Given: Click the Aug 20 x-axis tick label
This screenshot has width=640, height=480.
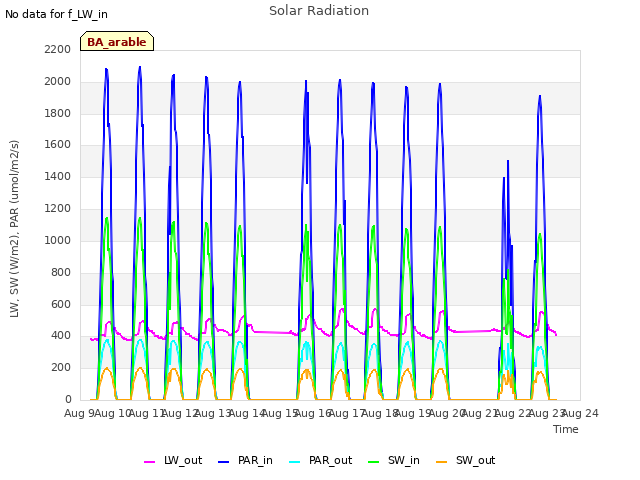Looking at the screenshot, I should (447, 413).
